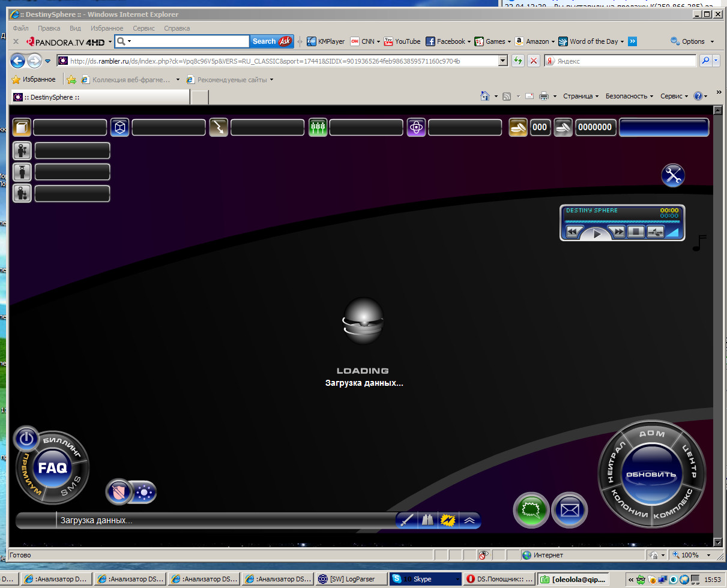Open the Справка menu
Viewport: 727px width, 588px height.
(176, 28)
